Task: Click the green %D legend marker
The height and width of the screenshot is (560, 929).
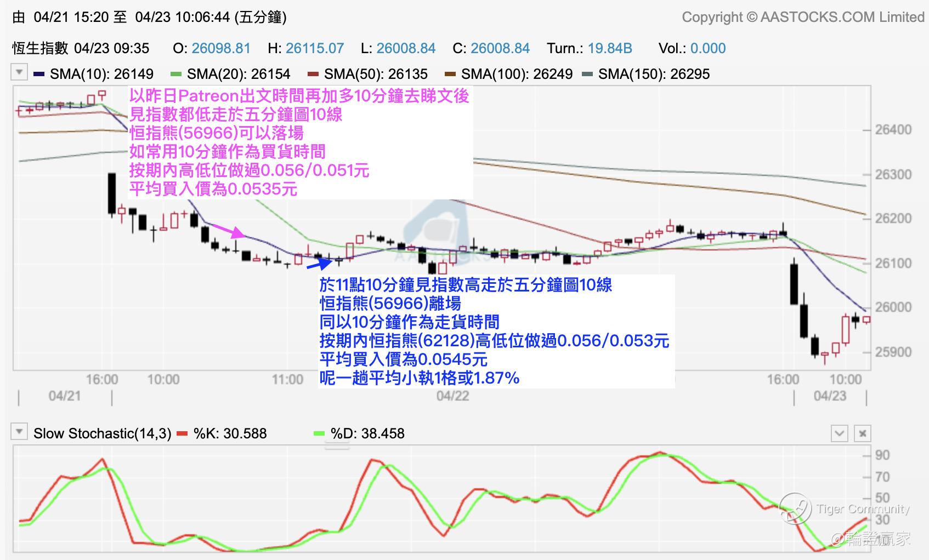Action: [319, 433]
